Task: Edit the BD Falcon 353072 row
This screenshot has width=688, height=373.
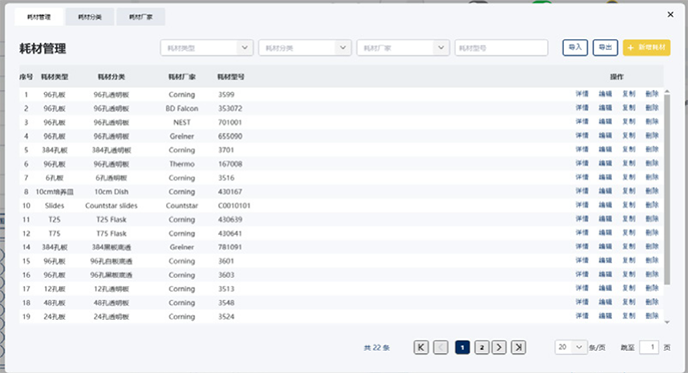Action: click(x=605, y=108)
